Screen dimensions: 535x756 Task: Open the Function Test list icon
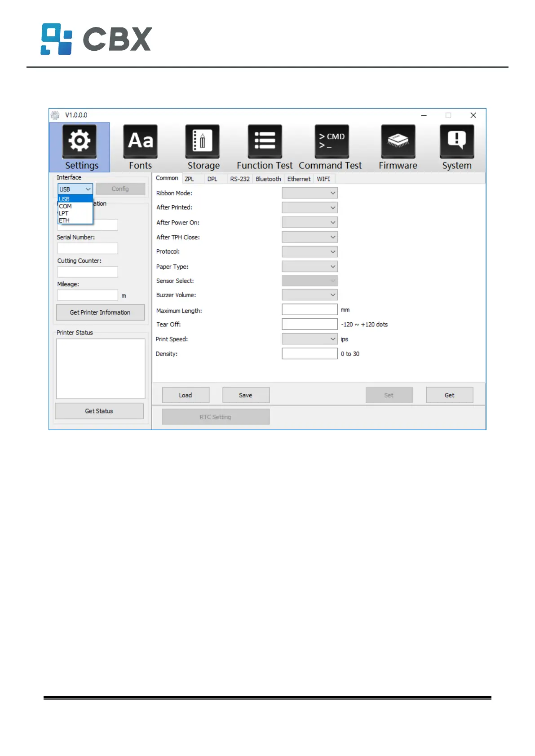(x=265, y=142)
